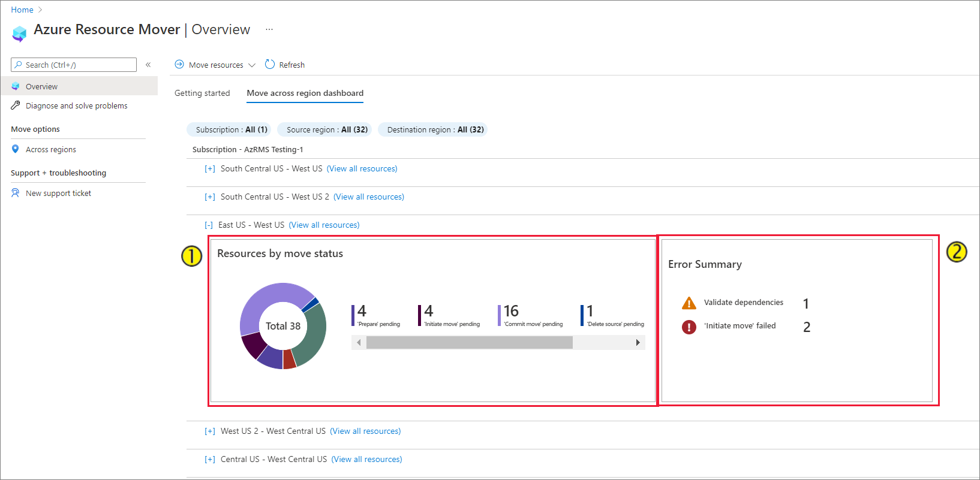Click the 'Initiate move' failed error icon

[689, 327]
